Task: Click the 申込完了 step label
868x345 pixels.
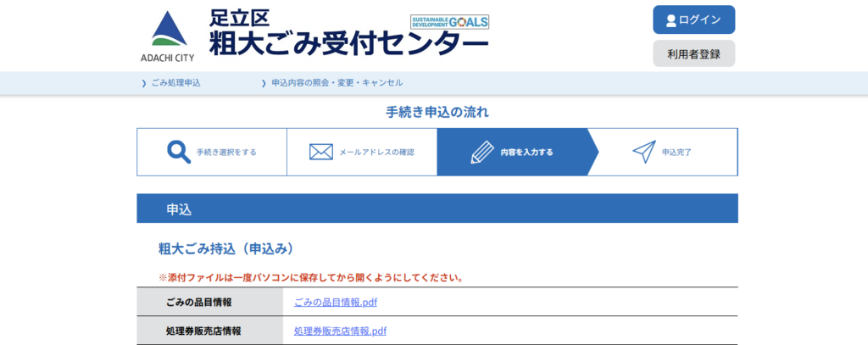Action: click(x=676, y=153)
